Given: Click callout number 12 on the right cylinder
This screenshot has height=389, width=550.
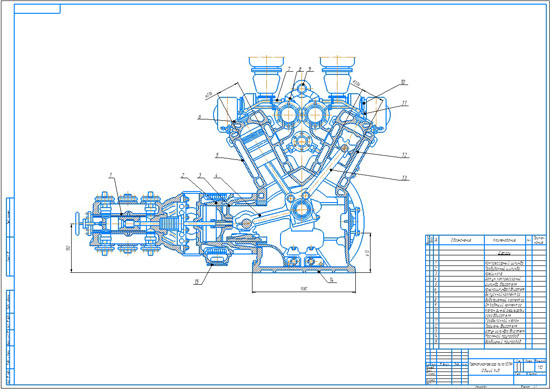Looking at the screenshot, I should 405,155.
